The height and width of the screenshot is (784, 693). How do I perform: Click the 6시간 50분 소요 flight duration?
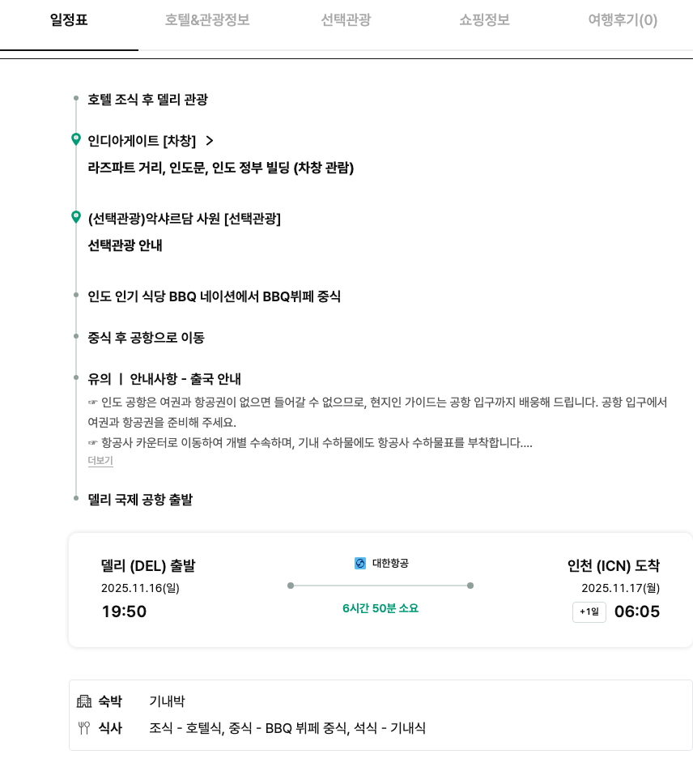381,608
